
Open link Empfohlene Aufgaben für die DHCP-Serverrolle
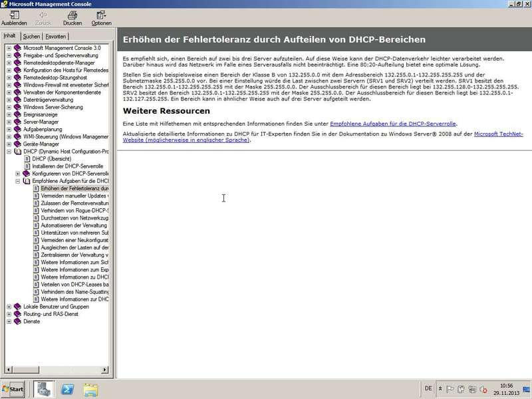pos(393,124)
